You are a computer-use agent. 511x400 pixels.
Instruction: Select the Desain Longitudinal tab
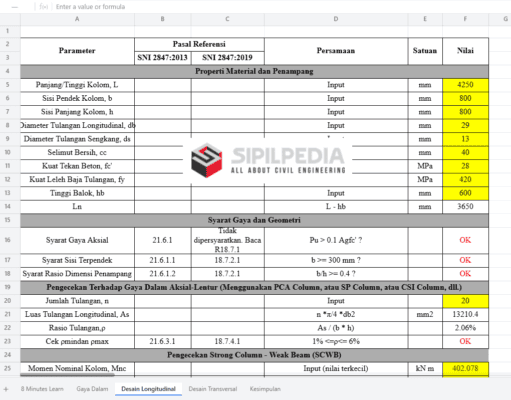(x=148, y=389)
